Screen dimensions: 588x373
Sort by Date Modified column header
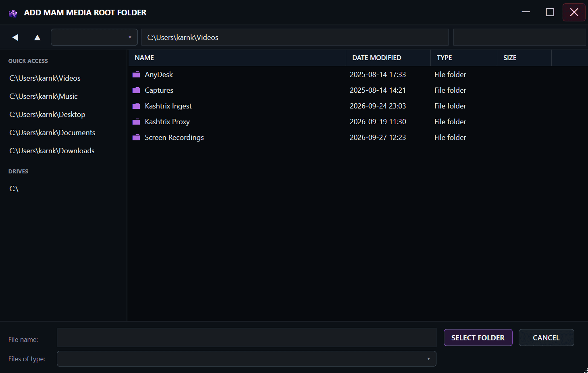389,58
